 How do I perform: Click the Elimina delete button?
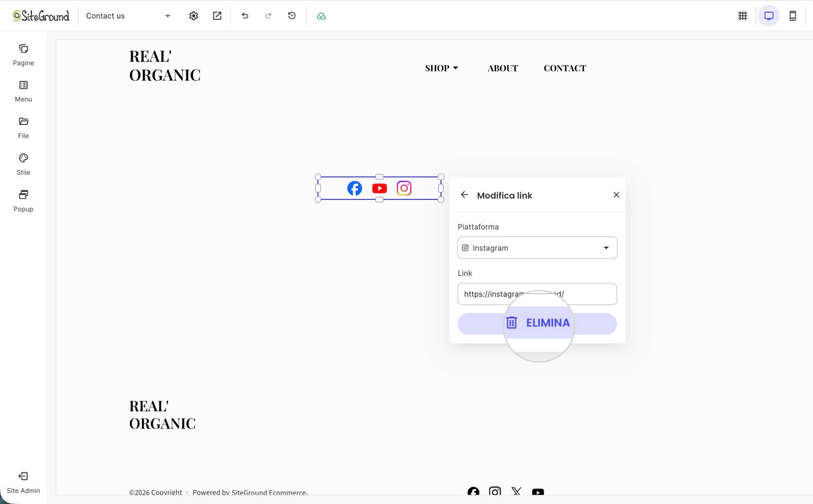[x=537, y=323]
